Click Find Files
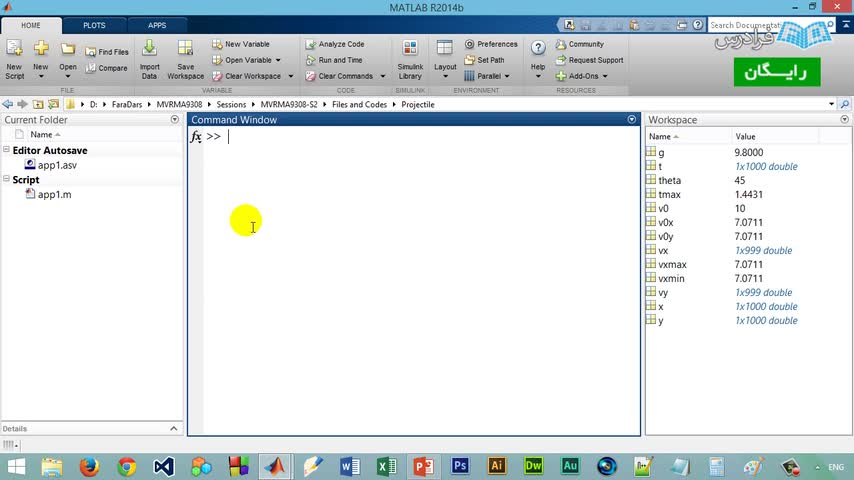The height and width of the screenshot is (480, 854). (x=107, y=52)
